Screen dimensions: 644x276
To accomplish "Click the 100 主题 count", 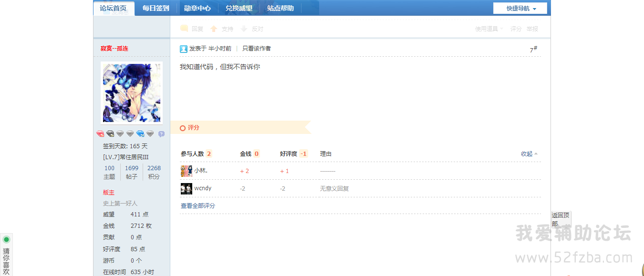I will pyautogui.click(x=110, y=172).
